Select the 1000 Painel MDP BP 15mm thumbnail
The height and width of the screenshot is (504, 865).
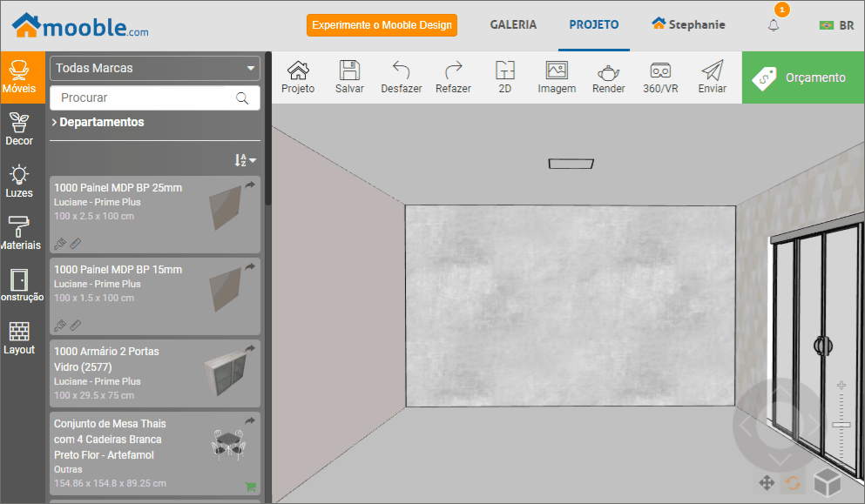[x=226, y=290]
